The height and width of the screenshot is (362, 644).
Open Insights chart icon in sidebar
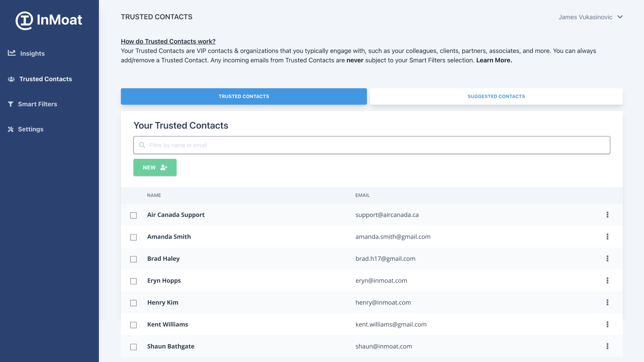tap(12, 53)
